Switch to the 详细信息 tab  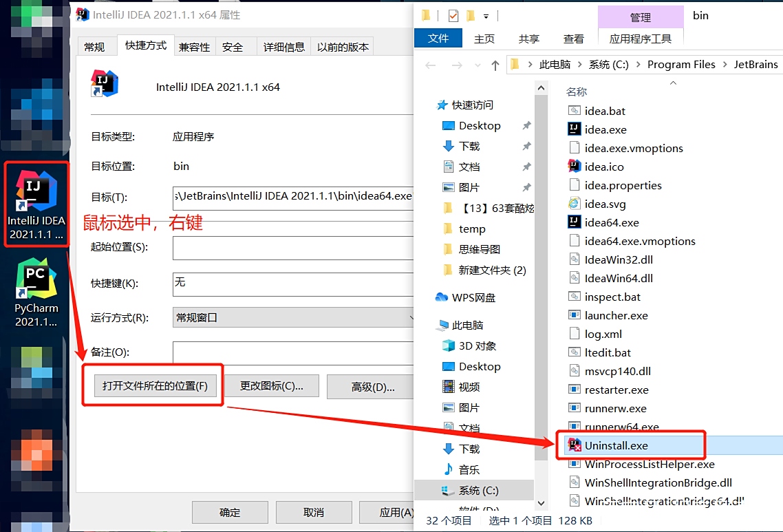[284, 47]
